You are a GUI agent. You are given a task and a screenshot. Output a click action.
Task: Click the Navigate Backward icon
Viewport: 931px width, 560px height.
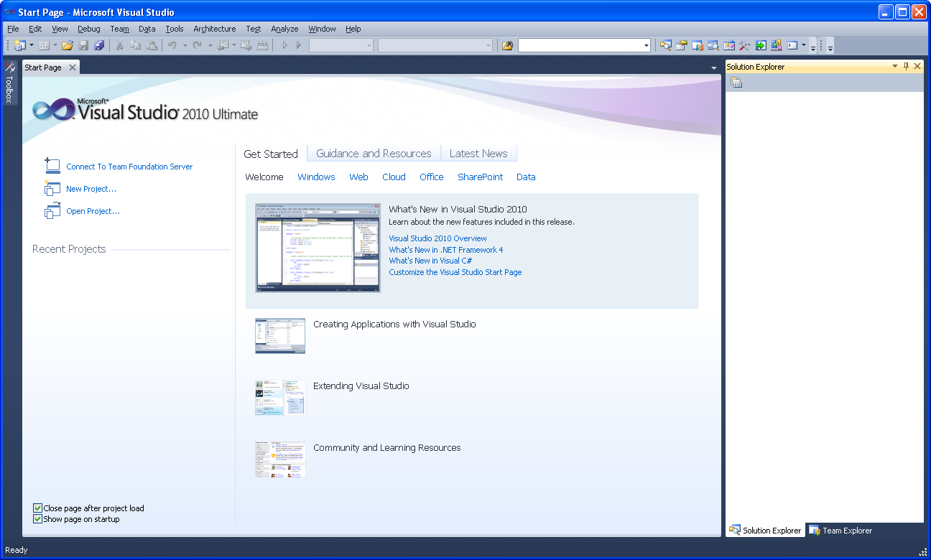pyautogui.click(x=223, y=45)
